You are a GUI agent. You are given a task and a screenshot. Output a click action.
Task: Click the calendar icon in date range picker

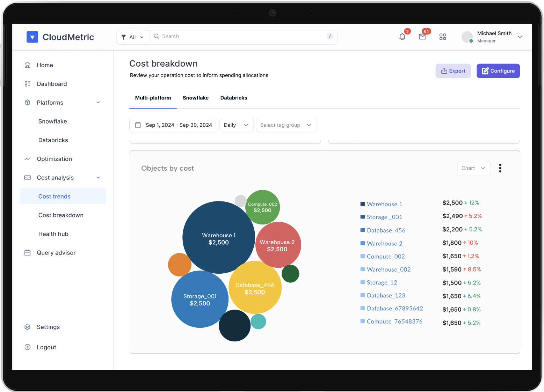pos(138,125)
